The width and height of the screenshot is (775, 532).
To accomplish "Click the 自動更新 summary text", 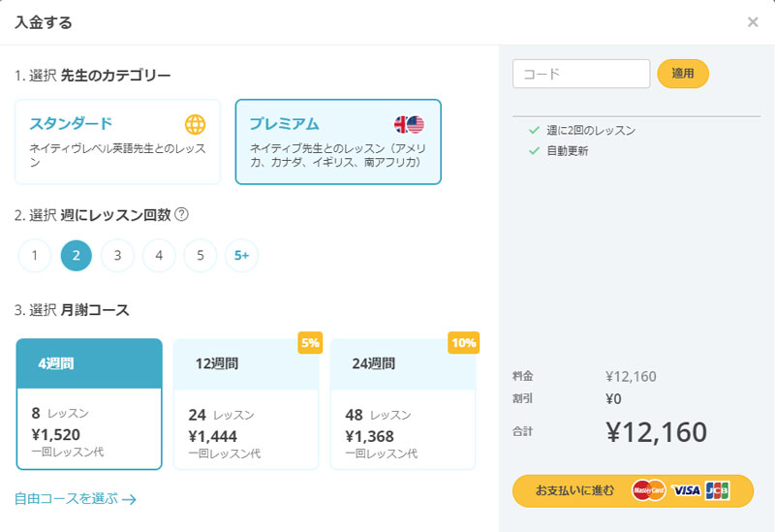I will tap(567, 151).
